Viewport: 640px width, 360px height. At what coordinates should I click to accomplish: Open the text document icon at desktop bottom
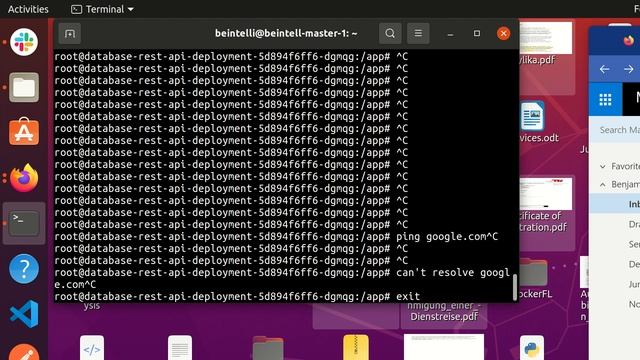[180, 348]
